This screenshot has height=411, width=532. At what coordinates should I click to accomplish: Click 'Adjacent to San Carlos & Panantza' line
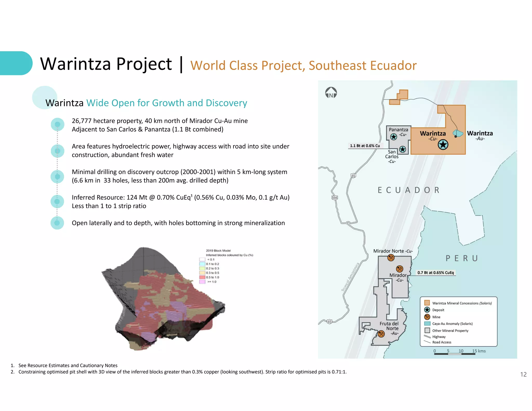148,129
